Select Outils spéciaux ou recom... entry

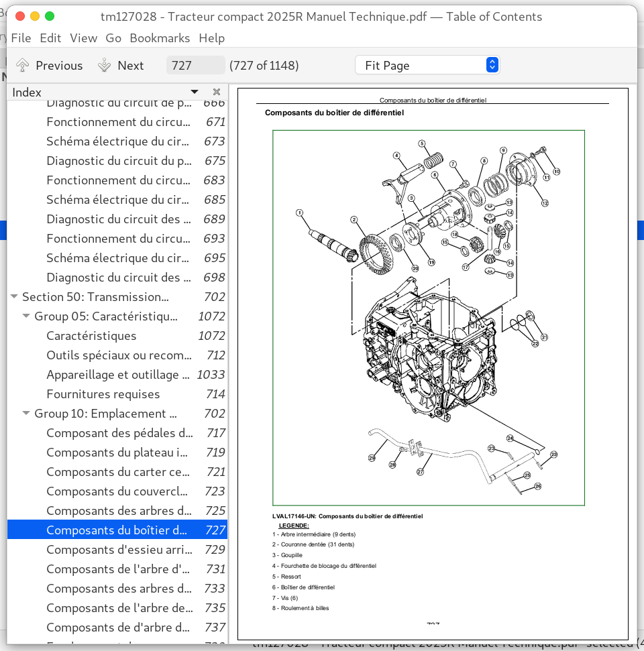point(117,355)
